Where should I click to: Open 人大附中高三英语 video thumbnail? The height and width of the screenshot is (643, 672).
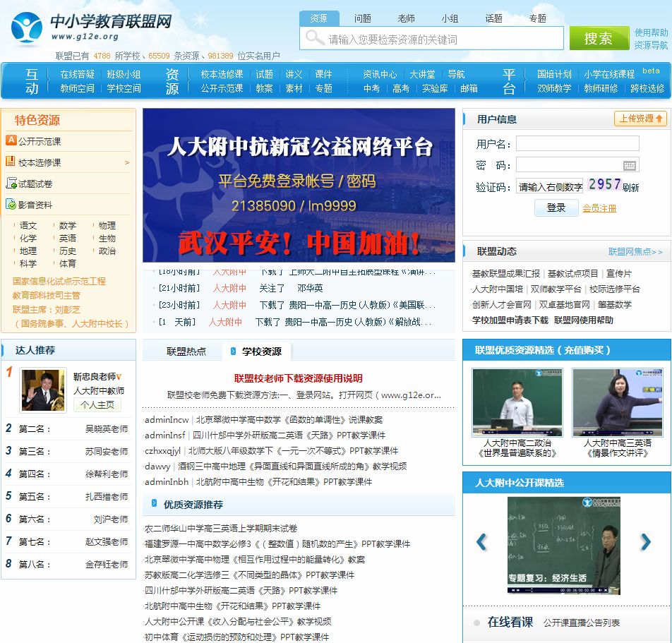coord(618,402)
